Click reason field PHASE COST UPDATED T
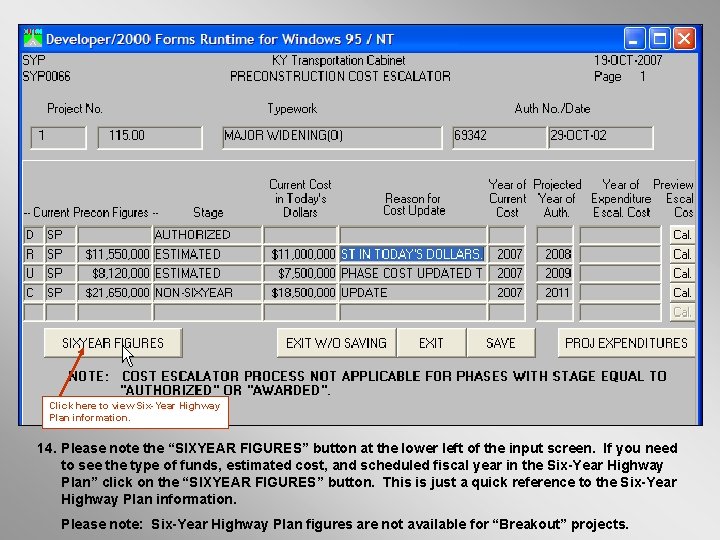Viewport: 720px width, 540px height. (412, 273)
